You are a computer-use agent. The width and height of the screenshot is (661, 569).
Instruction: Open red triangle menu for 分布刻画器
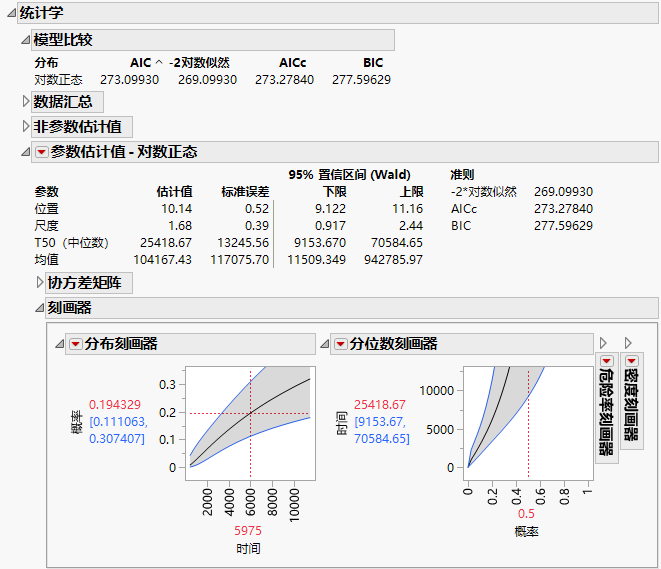coord(75,344)
